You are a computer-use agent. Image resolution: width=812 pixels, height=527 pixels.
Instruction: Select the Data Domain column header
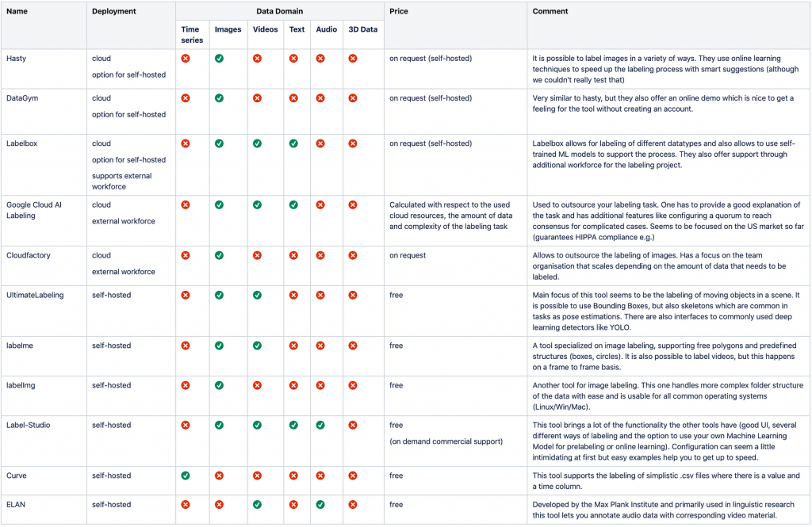280,11
